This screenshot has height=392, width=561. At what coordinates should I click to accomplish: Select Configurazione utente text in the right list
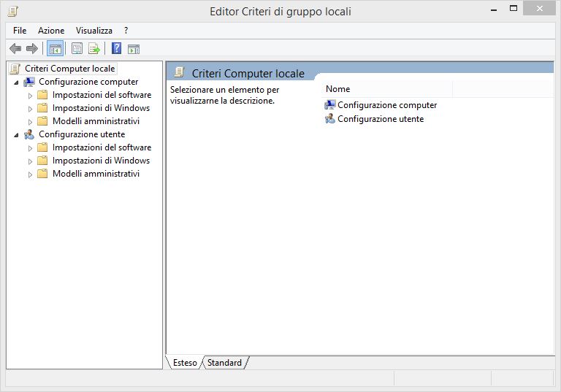pos(381,119)
